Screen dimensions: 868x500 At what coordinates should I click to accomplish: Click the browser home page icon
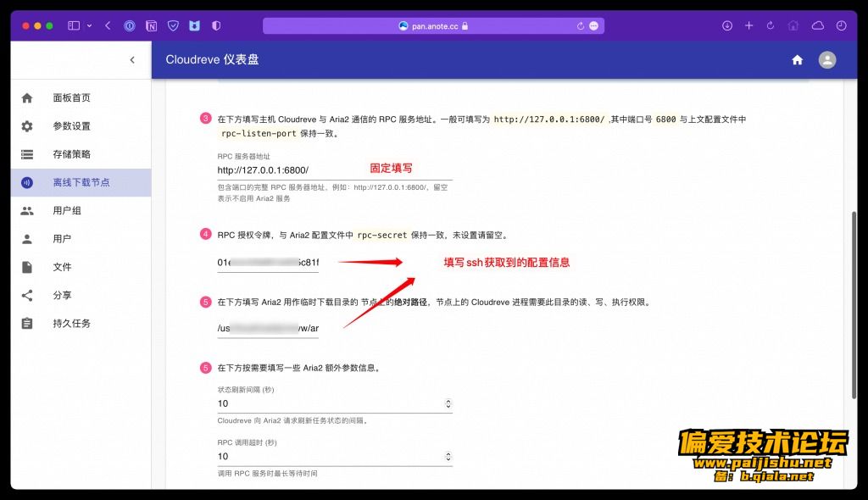click(x=793, y=25)
